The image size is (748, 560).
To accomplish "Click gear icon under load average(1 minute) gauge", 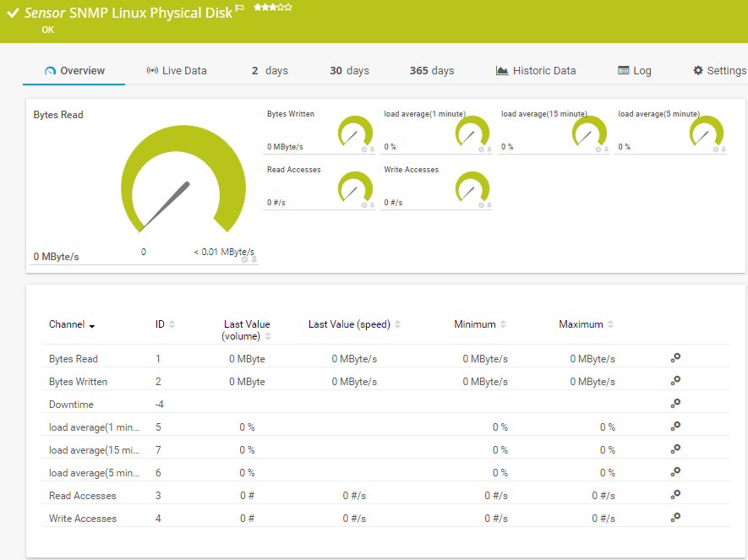I will [481, 150].
